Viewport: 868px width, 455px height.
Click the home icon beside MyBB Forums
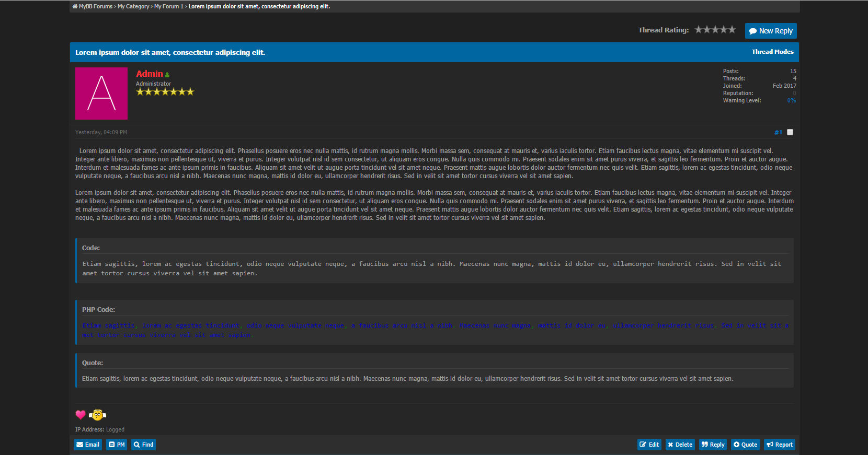[x=75, y=7]
